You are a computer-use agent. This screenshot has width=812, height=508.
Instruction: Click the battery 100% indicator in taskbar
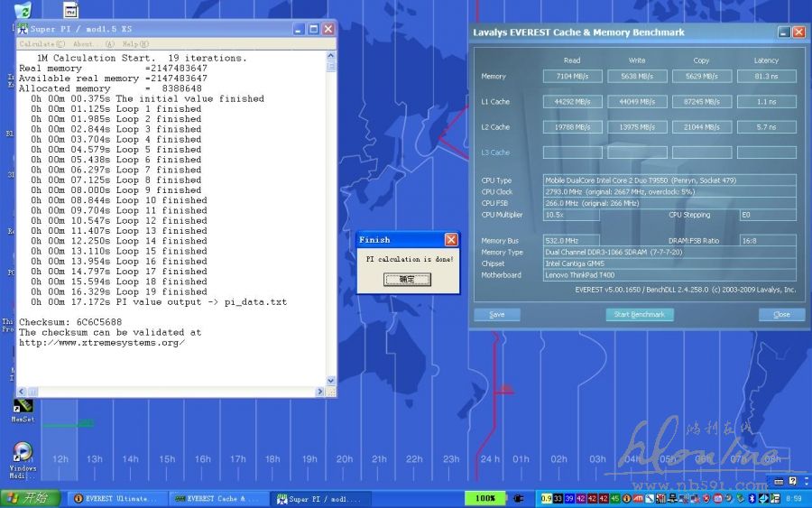485,498
